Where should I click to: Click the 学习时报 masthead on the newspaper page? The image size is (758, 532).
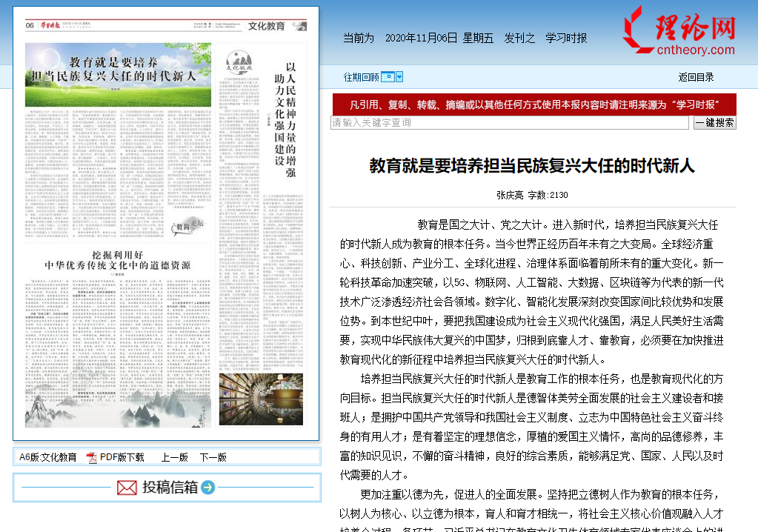click(50, 25)
